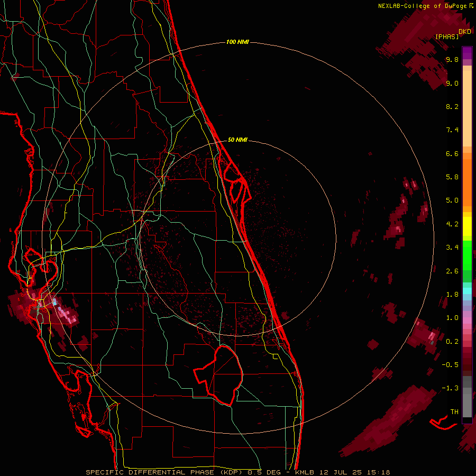Click the [PHAS] label above the legend
The height and width of the screenshot is (476, 476).
[447, 36]
